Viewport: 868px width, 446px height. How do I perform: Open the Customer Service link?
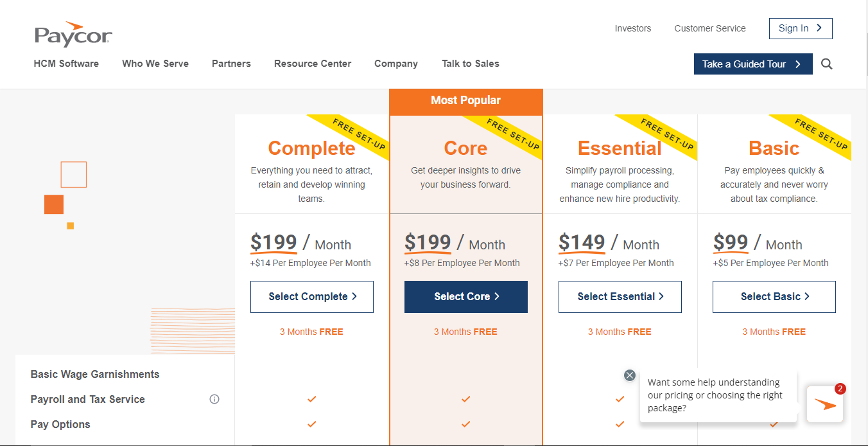click(x=709, y=28)
